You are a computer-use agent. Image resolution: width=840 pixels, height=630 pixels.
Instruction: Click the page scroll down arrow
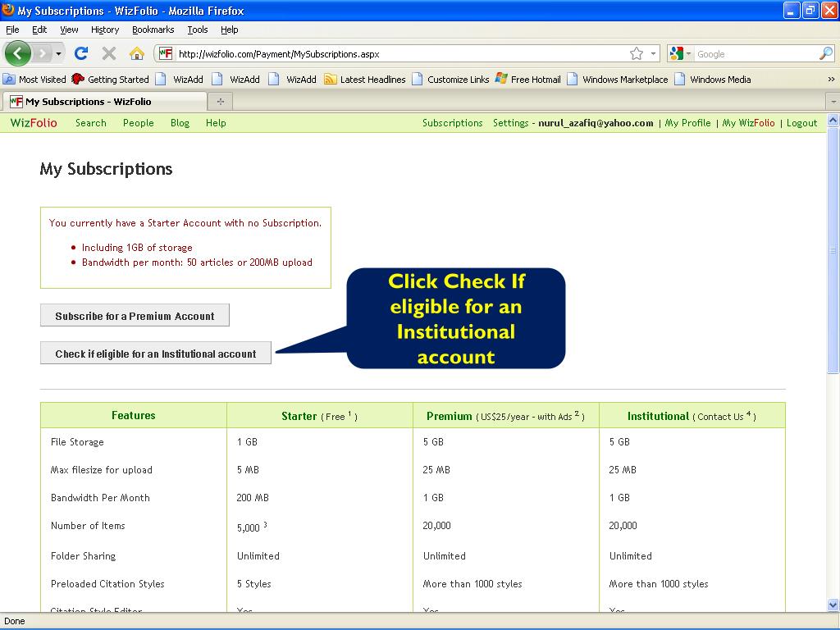tap(833, 605)
